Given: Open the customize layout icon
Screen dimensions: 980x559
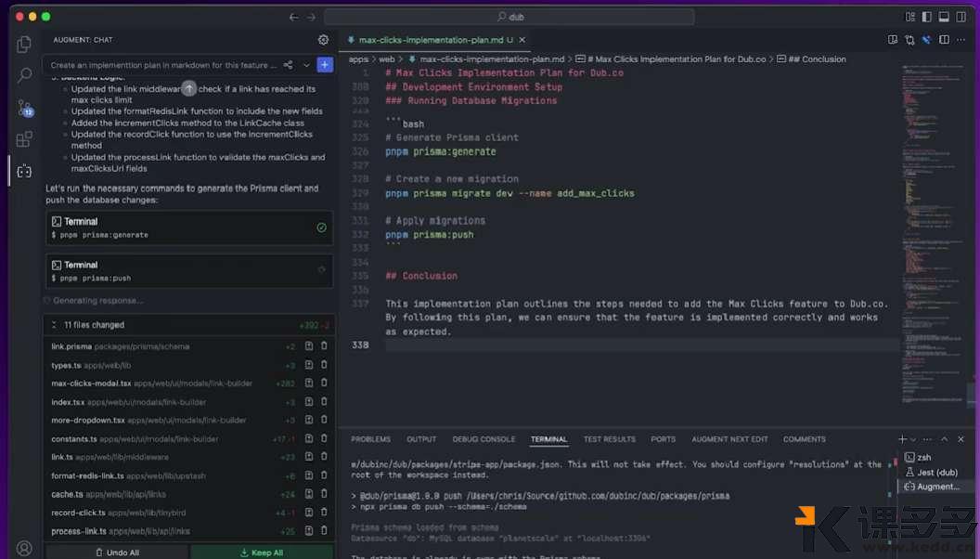Looking at the screenshot, I should [910, 17].
